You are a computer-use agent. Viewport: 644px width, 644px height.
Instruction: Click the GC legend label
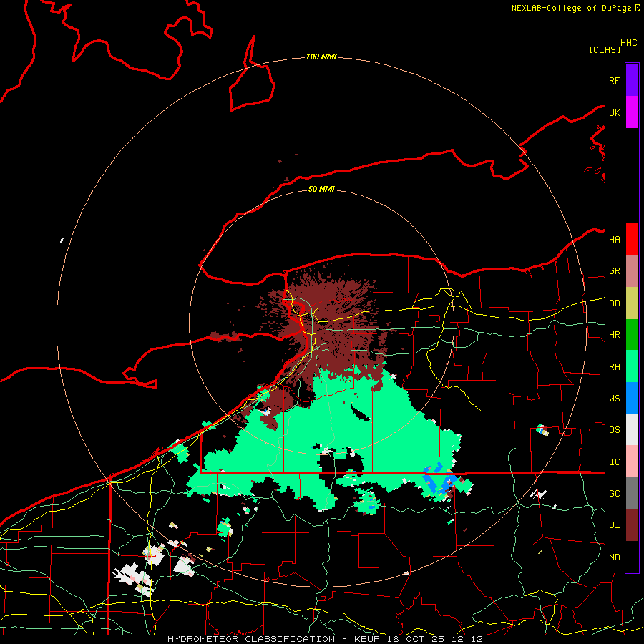tap(615, 494)
